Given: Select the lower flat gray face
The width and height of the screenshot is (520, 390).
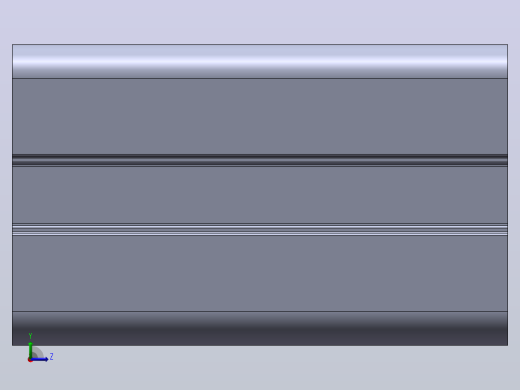Looking at the screenshot, I should (x=260, y=274).
